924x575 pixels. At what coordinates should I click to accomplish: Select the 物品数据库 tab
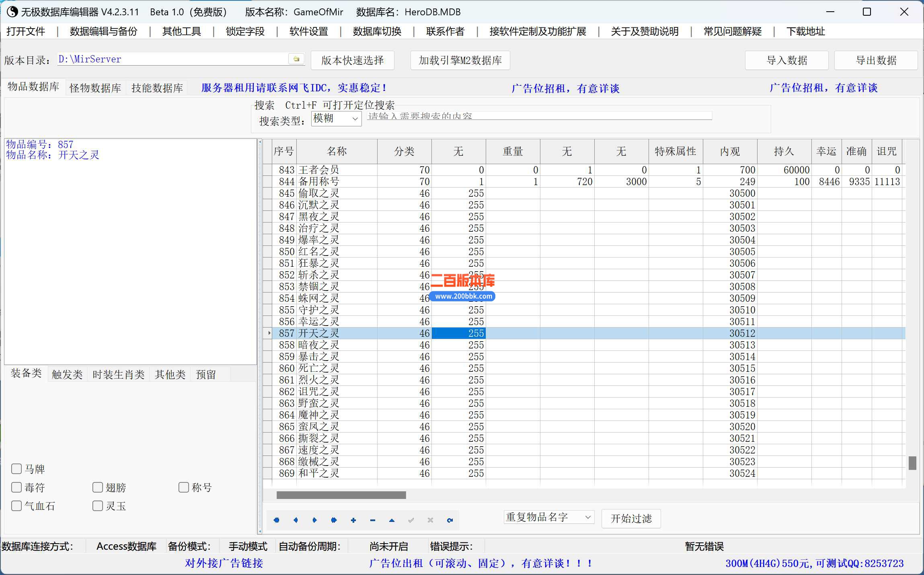click(34, 87)
